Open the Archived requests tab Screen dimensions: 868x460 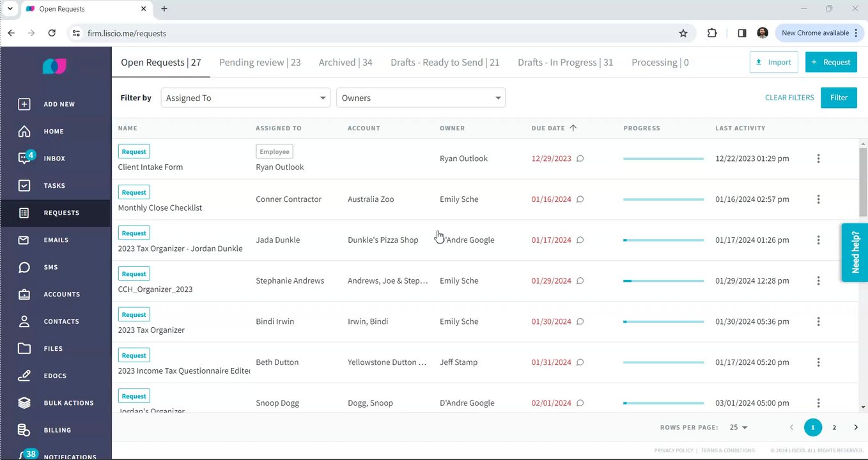pyautogui.click(x=345, y=63)
